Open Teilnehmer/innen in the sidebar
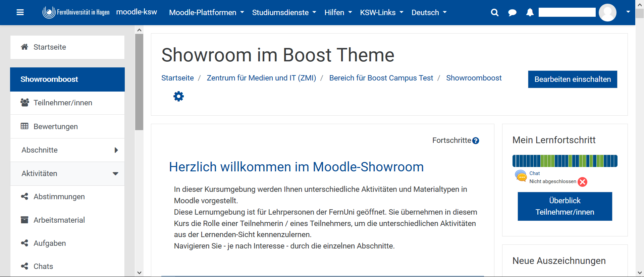This screenshot has width=644, height=277. [67, 103]
